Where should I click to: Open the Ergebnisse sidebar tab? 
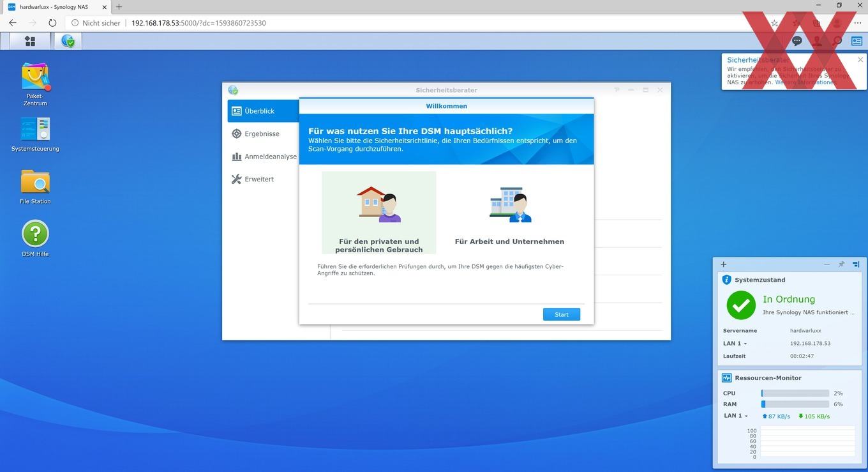[263, 133]
